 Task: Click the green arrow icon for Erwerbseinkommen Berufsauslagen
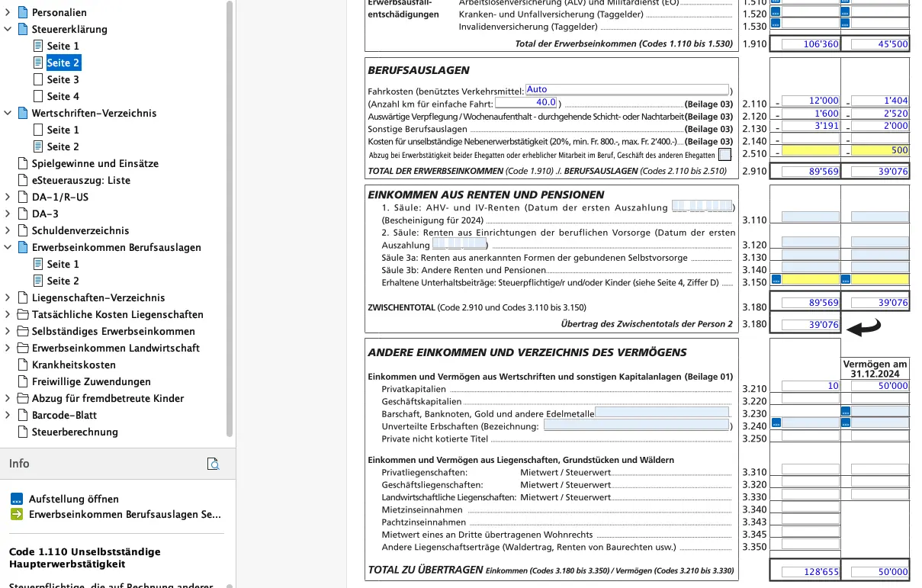click(x=17, y=515)
